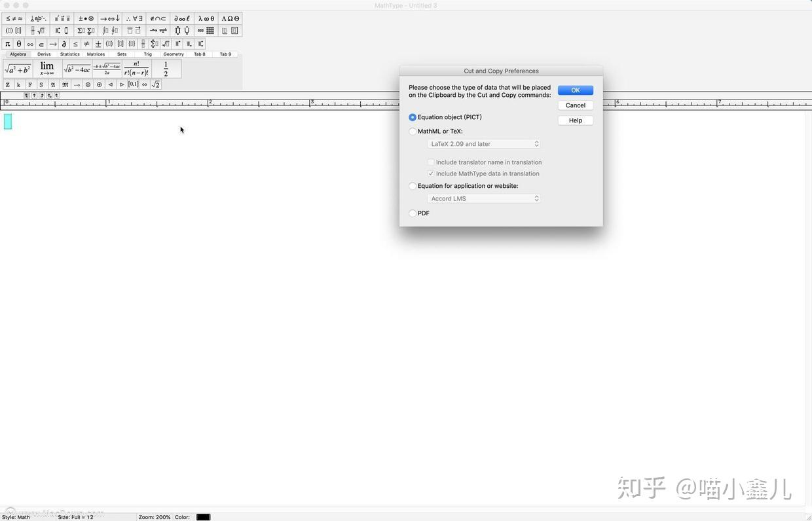Open the Greek characters palette (λωθ)

tap(206, 18)
